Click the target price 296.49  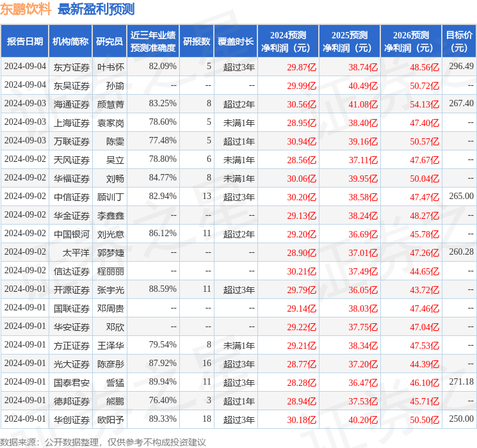[461, 67]
